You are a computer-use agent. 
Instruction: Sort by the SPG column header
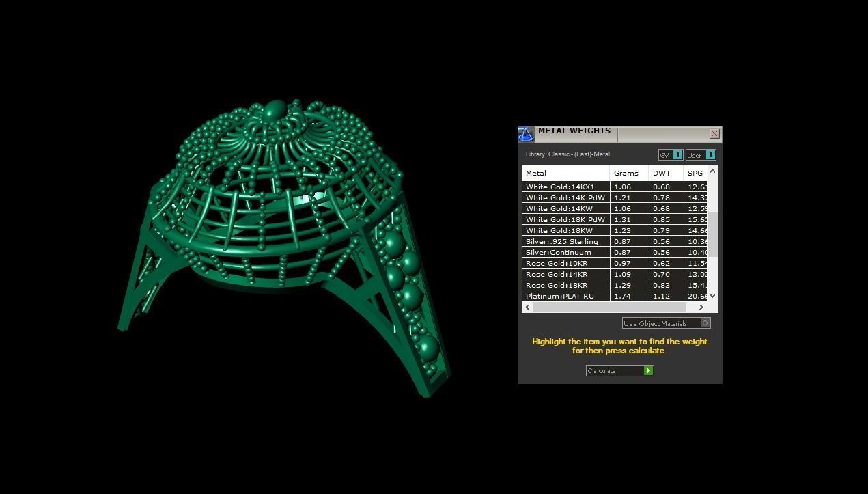click(x=695, y=173)
